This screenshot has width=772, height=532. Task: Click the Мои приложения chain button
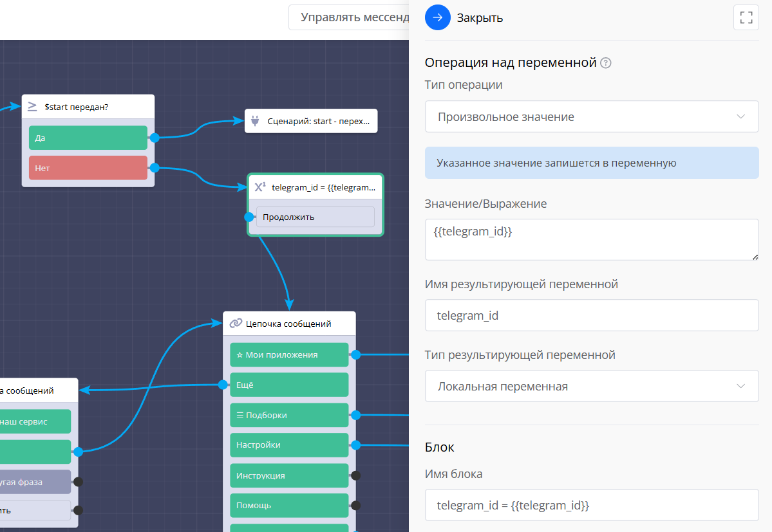(x=289, y=354)
